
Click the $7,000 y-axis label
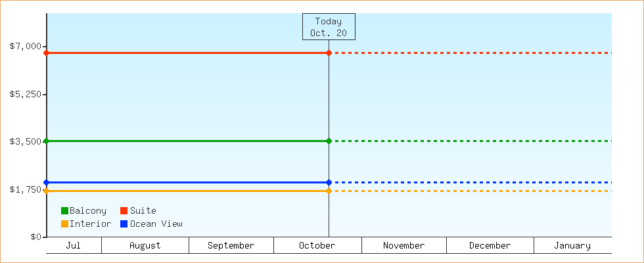pyautogui.click(x=25, y=46)
